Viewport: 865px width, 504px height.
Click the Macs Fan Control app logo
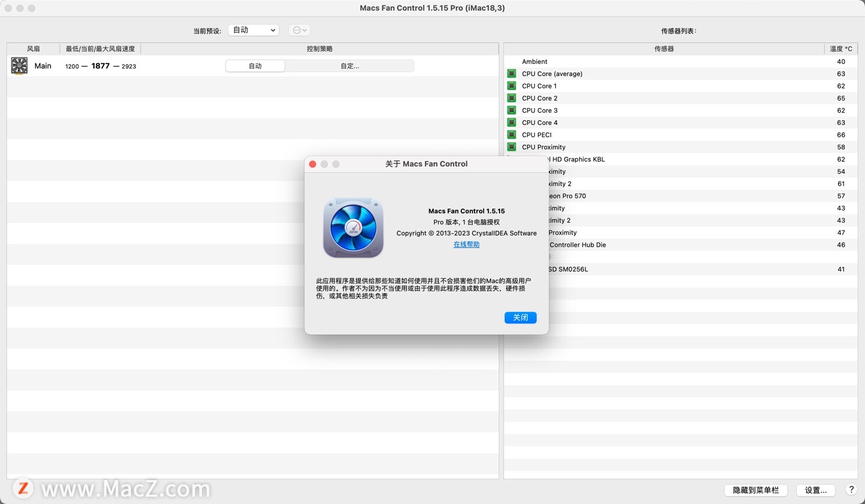(353, 228)
